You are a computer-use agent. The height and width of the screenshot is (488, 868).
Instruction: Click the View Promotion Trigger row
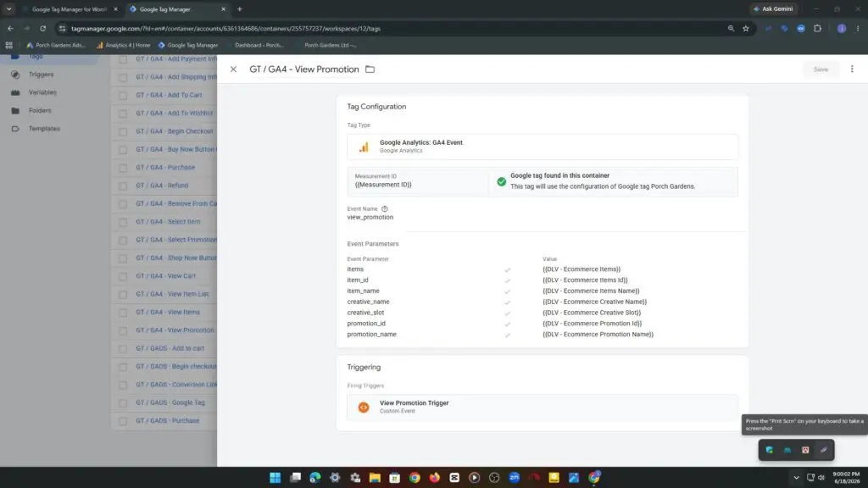(542, 407)
